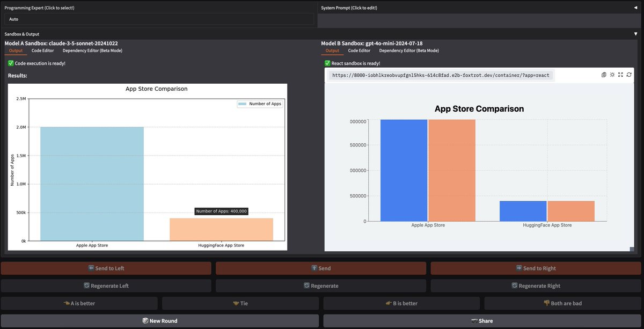
Task: Select the Output tab for Model B
Action: pyautogui.click(x=333, y=50)
